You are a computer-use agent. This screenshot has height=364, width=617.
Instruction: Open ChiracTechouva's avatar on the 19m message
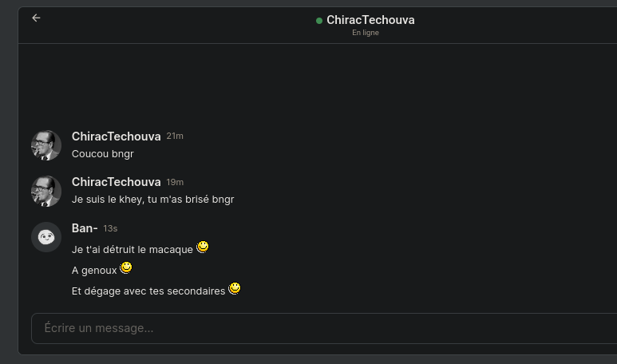(x=46, y=192)
